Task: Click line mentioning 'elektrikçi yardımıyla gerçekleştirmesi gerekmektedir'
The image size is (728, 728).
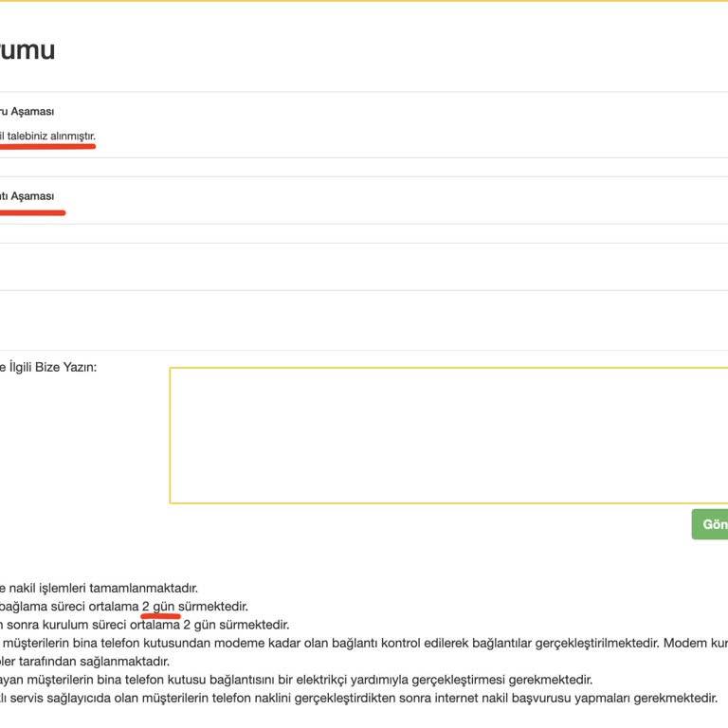Action: pyautogui.click(x=296, y=680)
